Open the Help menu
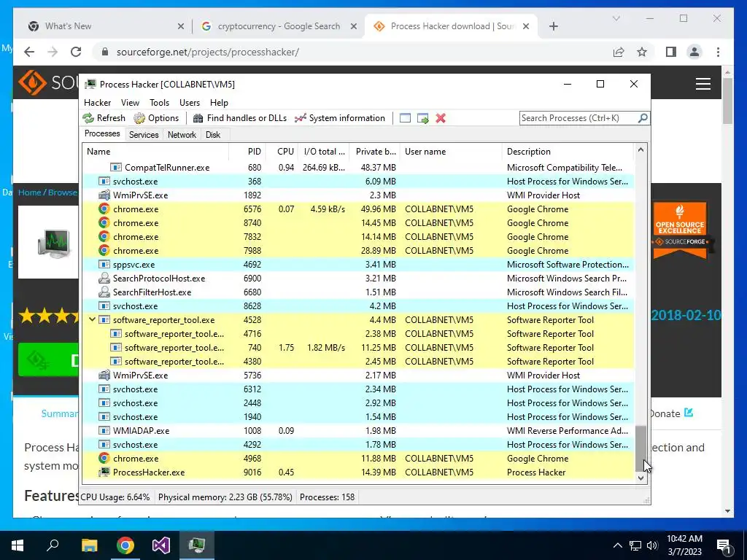Viewport: 747px width, 560px height. click(x=219, y=102)
